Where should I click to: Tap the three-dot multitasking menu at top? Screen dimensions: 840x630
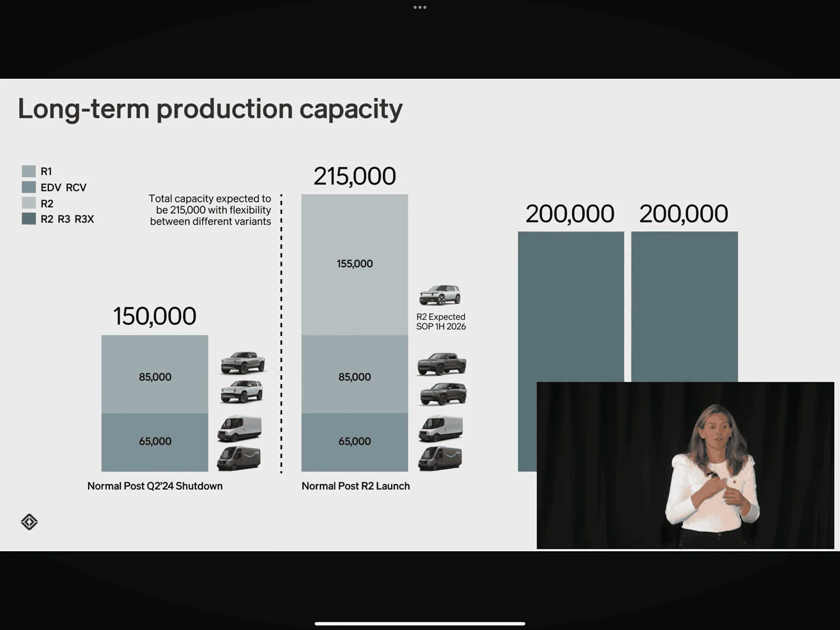pyautogui.click(x=419, y=7)
